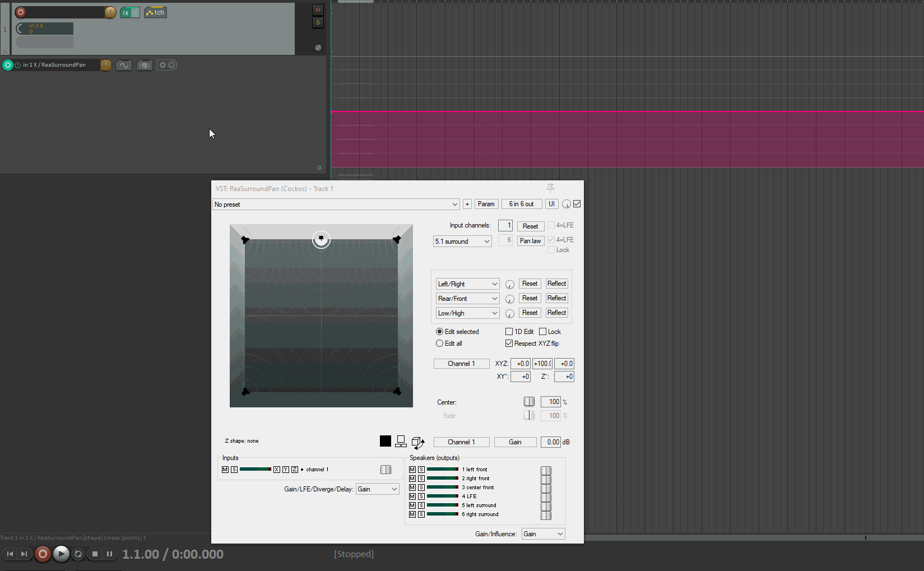Pause playback in transport
The height and width of the screenshot is (571, 924).
[109, 554]
